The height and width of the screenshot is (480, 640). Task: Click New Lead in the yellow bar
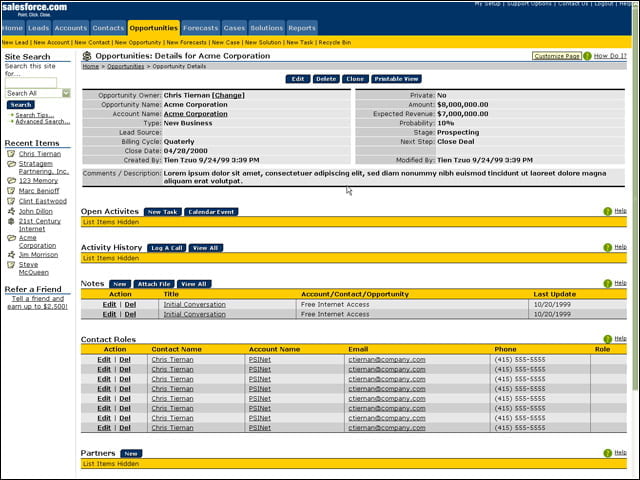pyautogui.click(x=15, y=42)
